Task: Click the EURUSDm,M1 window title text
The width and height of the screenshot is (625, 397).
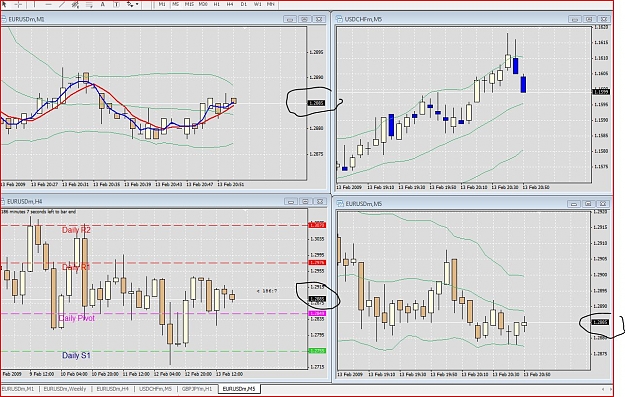Action: 26,19
